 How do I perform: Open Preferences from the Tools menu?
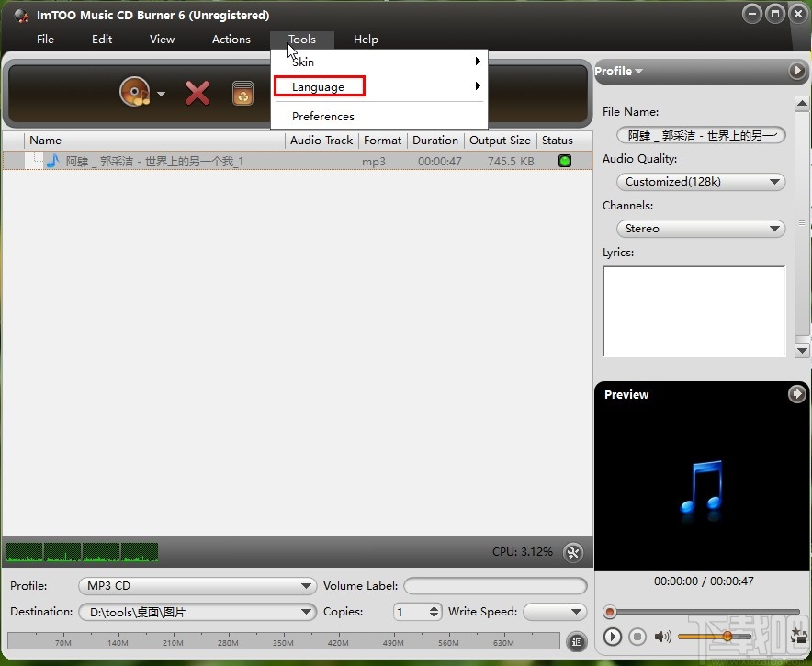tap(324, 116)
